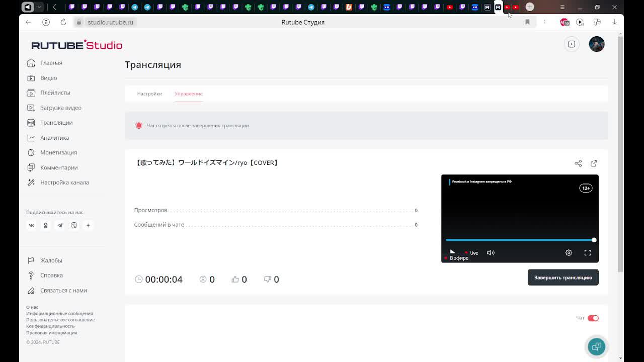644x362 pixels.
Task: Open the Справка link
Action: coord(45,276)
